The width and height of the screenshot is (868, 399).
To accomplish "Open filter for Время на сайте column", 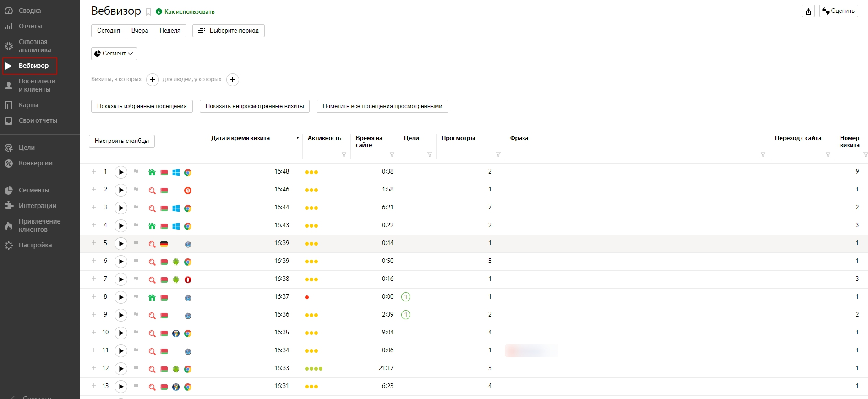I will click(392, 155).
